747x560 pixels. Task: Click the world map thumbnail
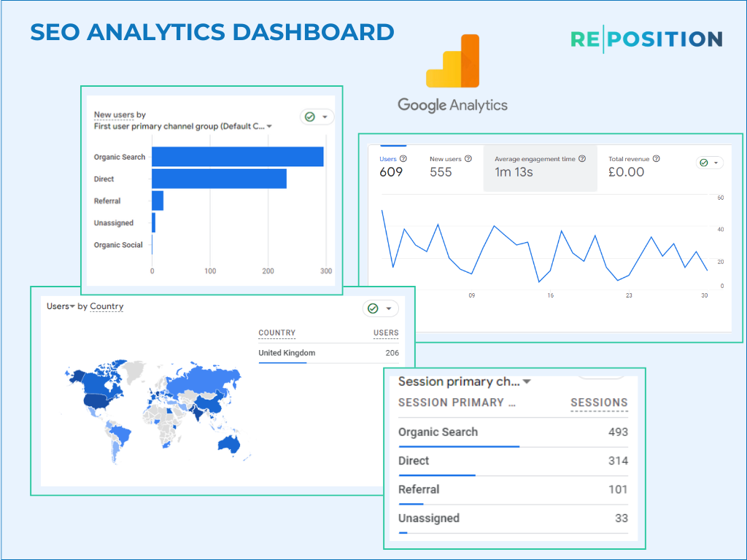tap(158, 412)
